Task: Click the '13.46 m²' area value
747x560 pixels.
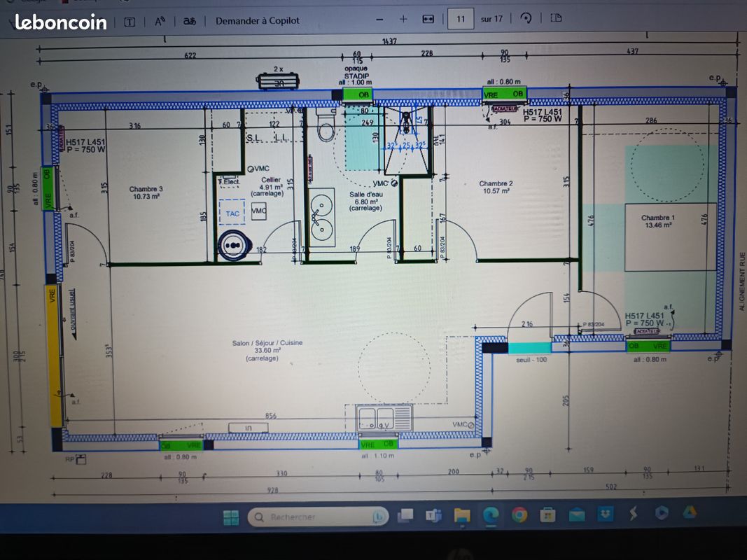Action: pyautogui.click(x=658, y=225)
